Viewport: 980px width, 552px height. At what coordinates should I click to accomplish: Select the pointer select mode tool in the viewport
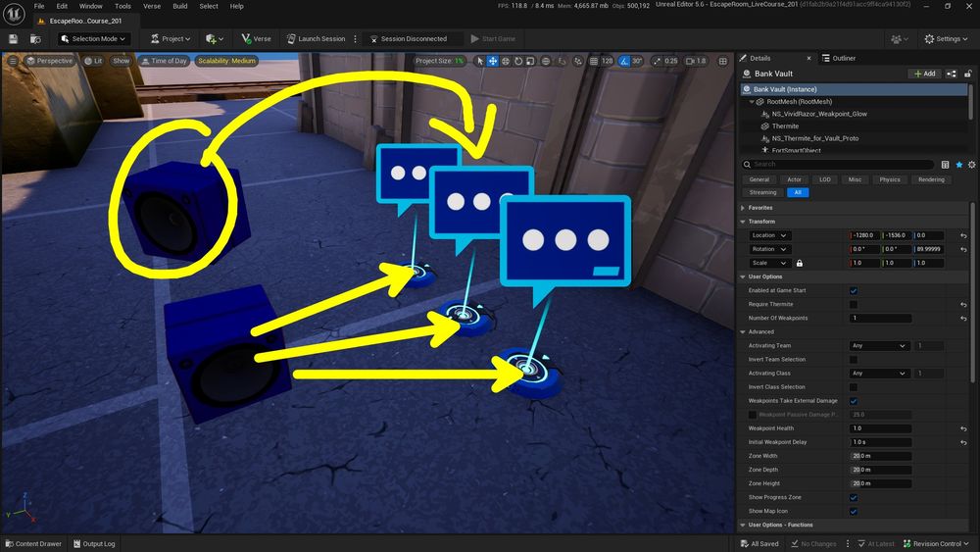click(x=480, y=61)
